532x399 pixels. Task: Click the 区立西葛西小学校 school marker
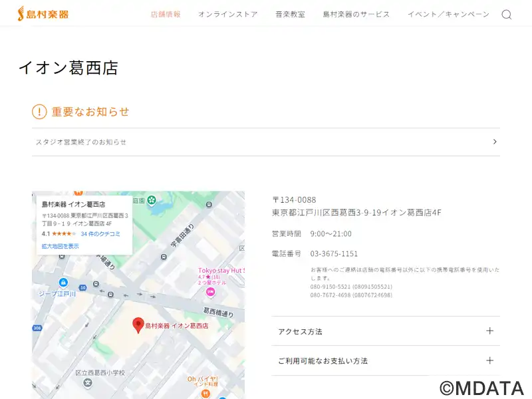(88, 383)
